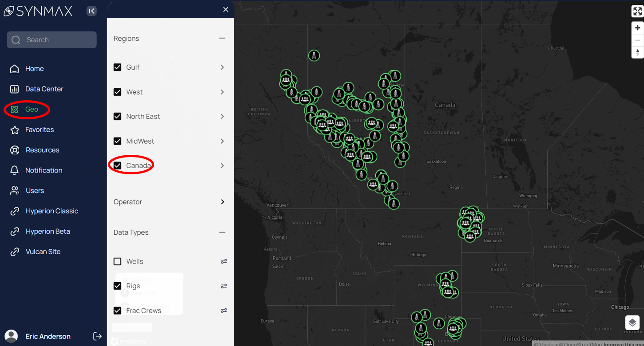Open the map layers switcher
644x346 pixels.
632,322
